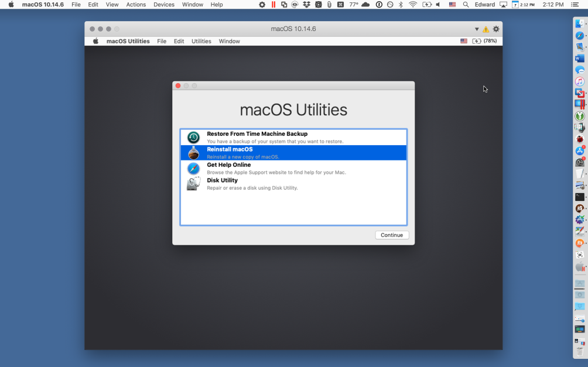Open the host Help menu

pyautogui.click(x=217, y=5)
